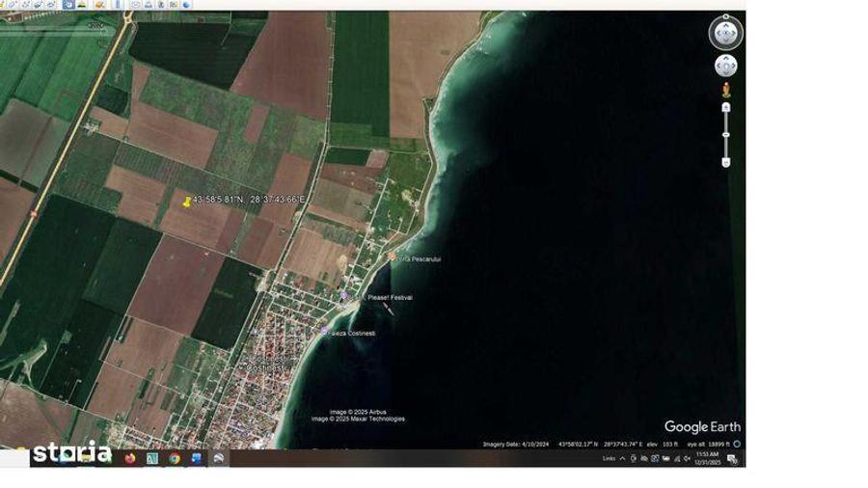Image resolution: width=868 pixels, height=488 pixels.
Task: Click the Google Earth taskbar icon
Action: click(219, 458)
